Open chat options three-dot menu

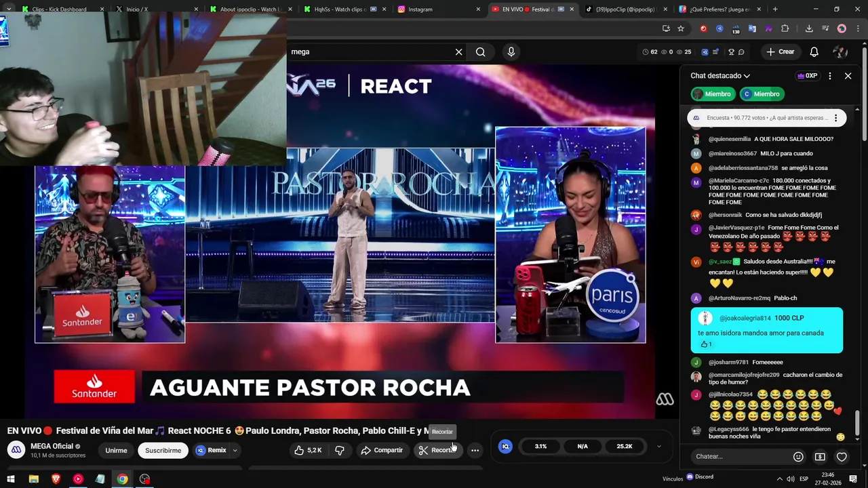tap(830, 76)
